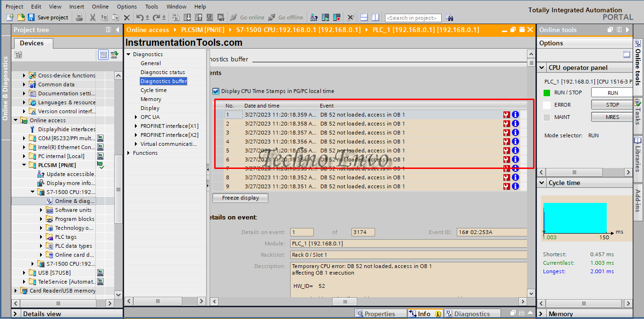The image size is (644, 319).
Task: Open help wrench icon for event 1
Action: [x=507, y=115]
